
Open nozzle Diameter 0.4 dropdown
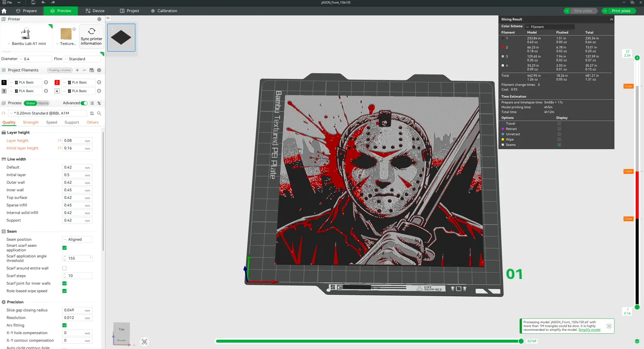[x=35, y=59]
